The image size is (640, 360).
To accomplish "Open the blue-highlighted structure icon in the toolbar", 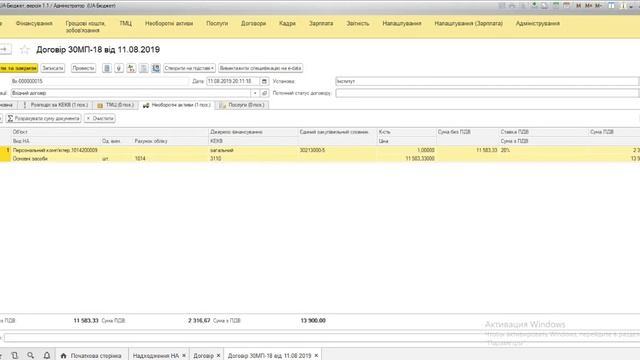I will (x=156, y=68).
